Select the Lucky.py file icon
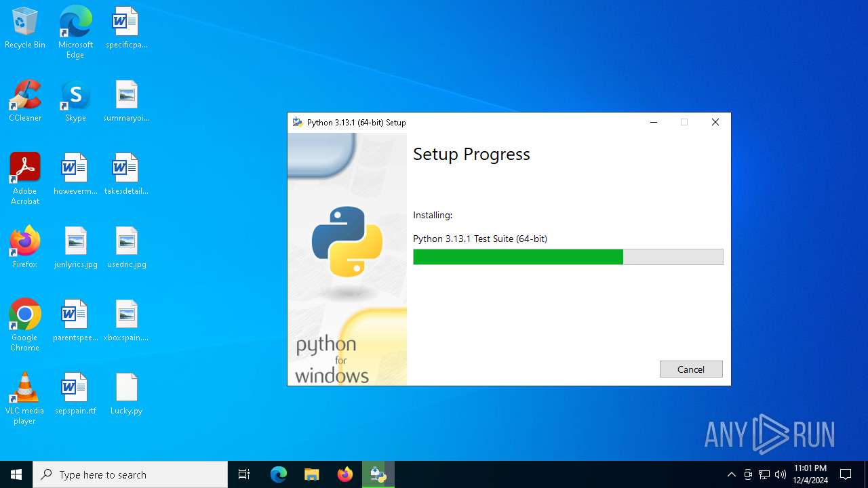Image resolution: width=868 pixels, height=488 pixels. (126, 394)
